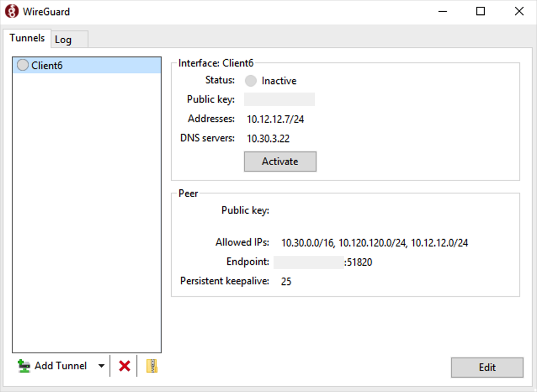Edit the selected tunnel configuration
This screenshot has width=537, height=392.
point(487,367)
